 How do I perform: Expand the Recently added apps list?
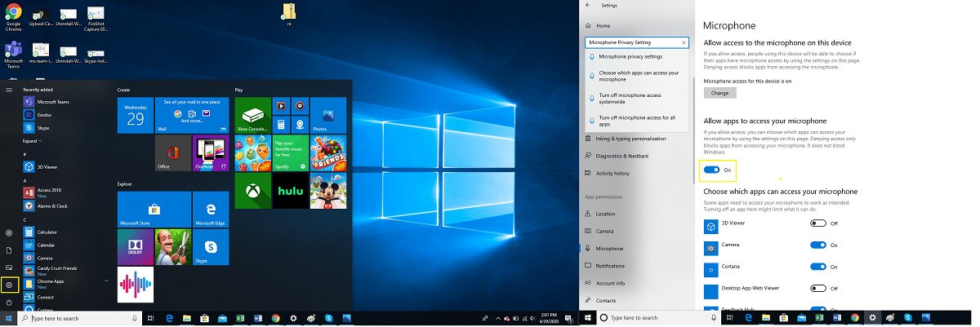(x=30, y=140)
